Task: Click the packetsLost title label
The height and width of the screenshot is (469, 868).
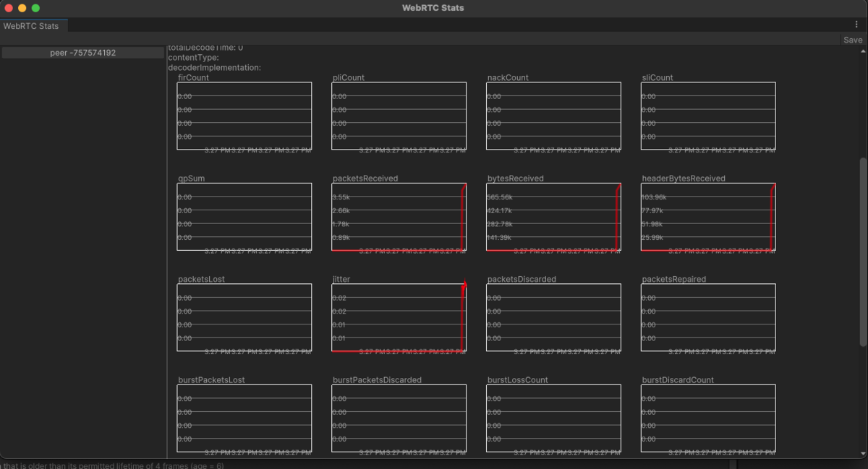Action: (x=201, y=279)
